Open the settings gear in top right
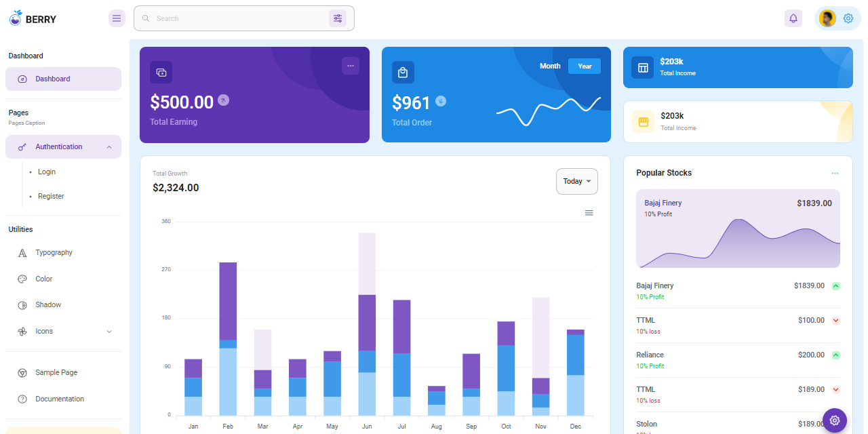 pos(848,18)
